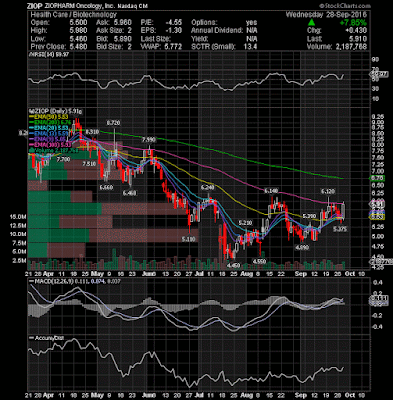This screenshot has height=400, width=393.
Task: Click the Options value yes
Action: 251,23
